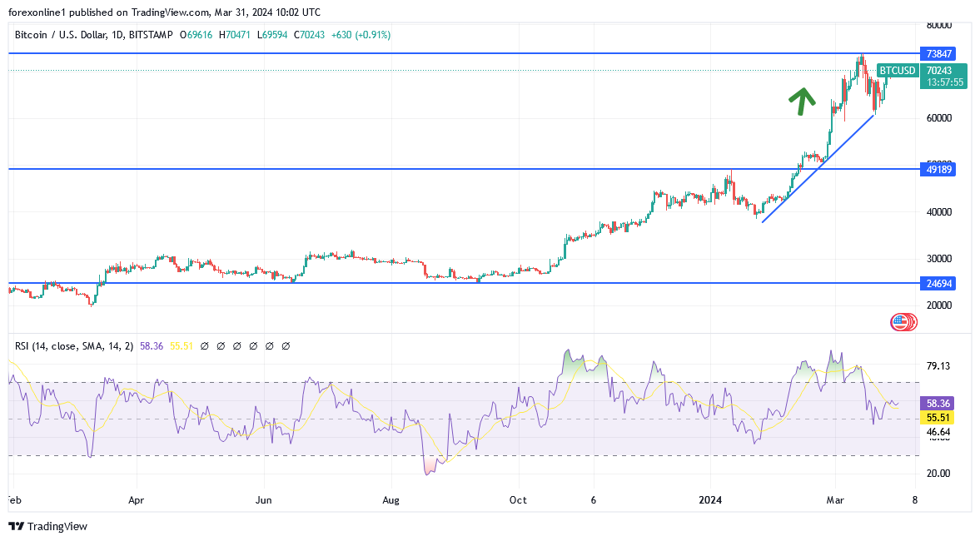Click the high value H70471
The width and height of the screenshot is (980, 541).
(x=234, y=35)
